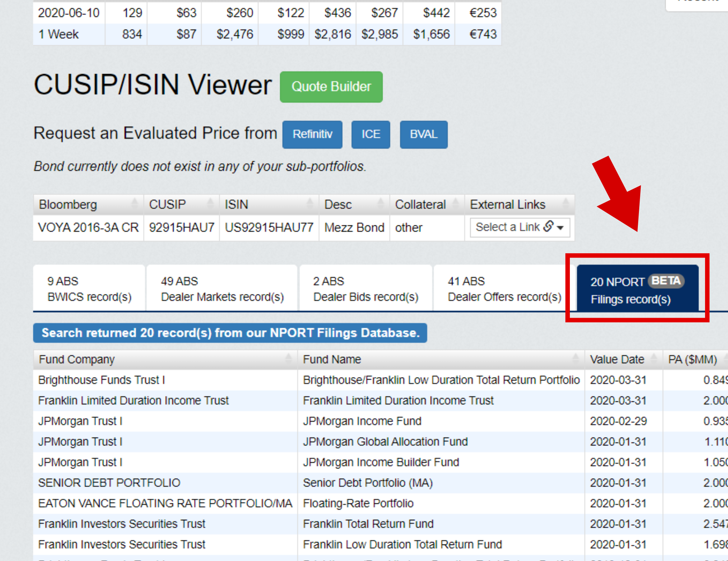Sort by Value Date column arrow

tap(654, 359)
